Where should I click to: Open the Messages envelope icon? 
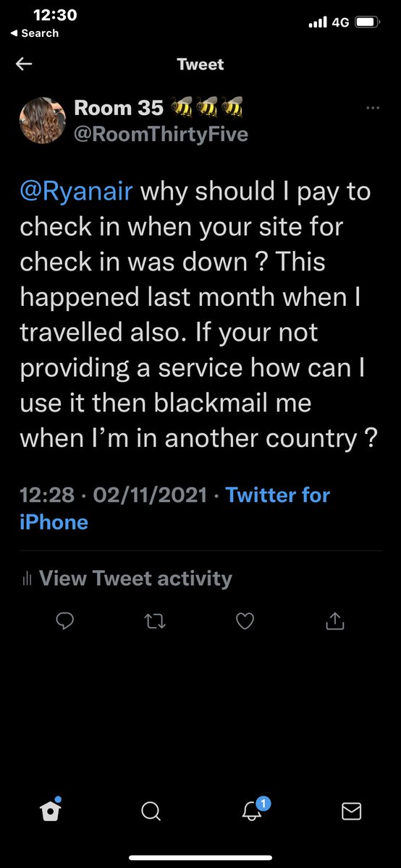[x=351, y=812]
